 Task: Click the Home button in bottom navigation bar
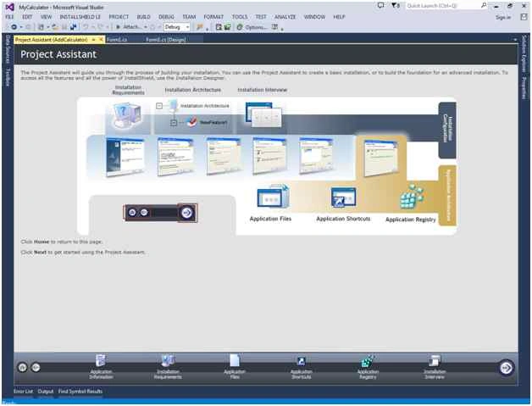[x=22, y=367]
